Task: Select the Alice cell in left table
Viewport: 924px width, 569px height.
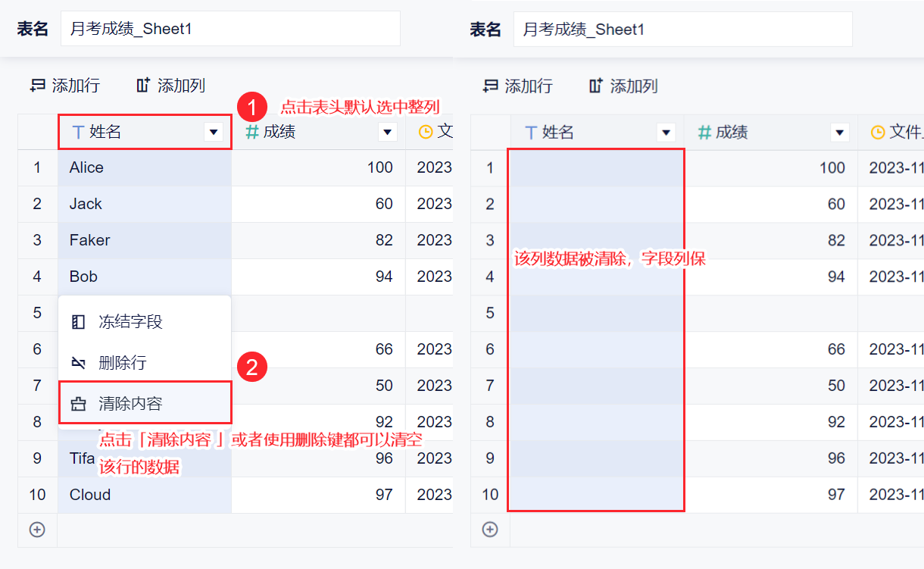Action: 144,167
